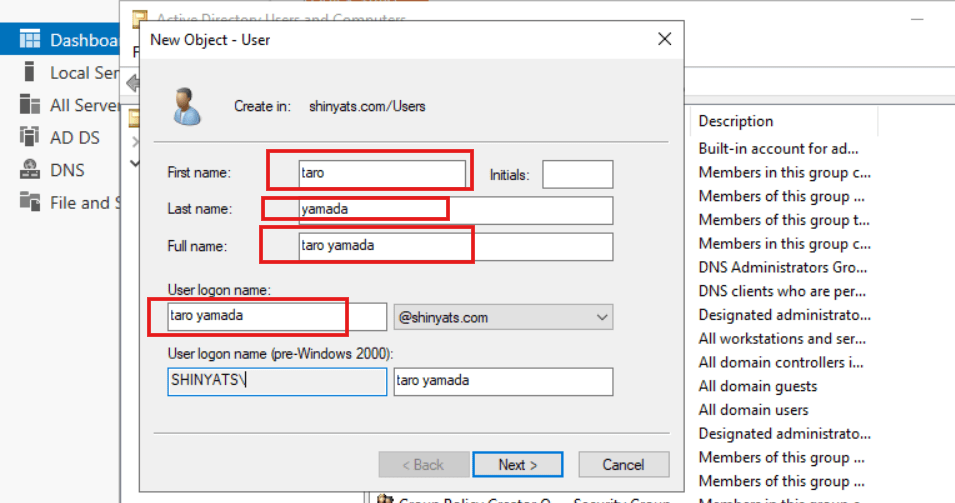Click inside the First name field

click(382, 173)
